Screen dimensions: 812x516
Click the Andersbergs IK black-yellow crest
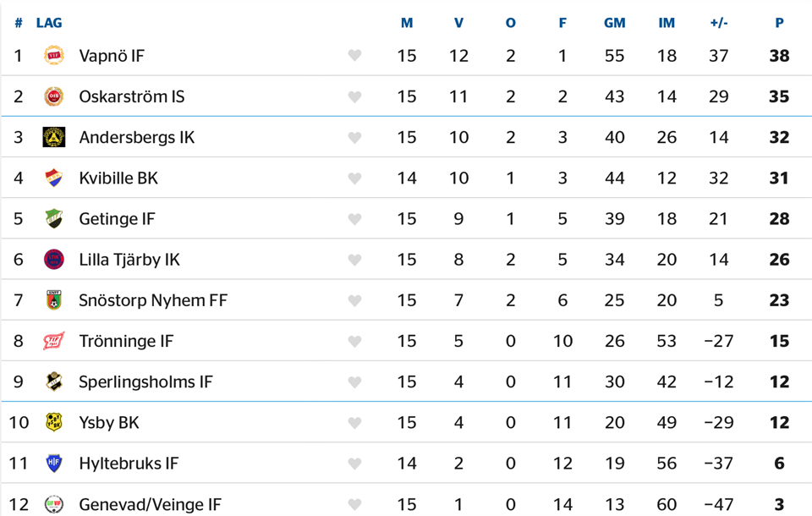tap(53, 137)
